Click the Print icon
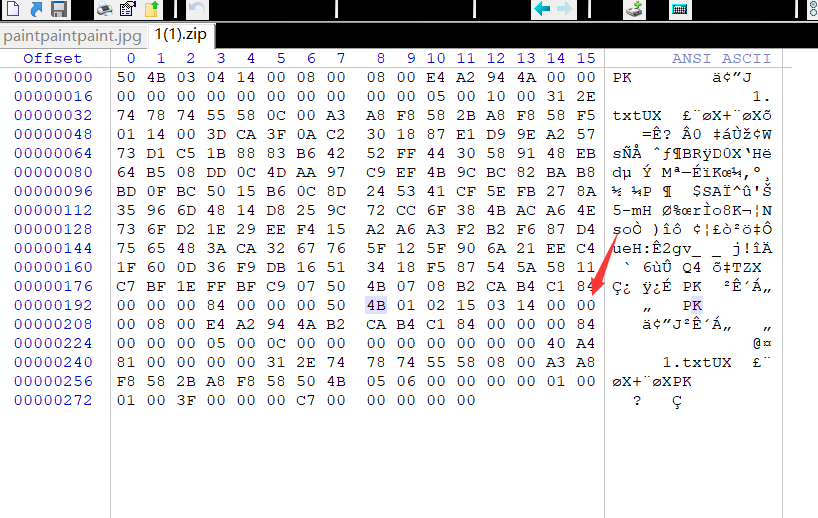 pyautogui.click(x=105, y=8)
